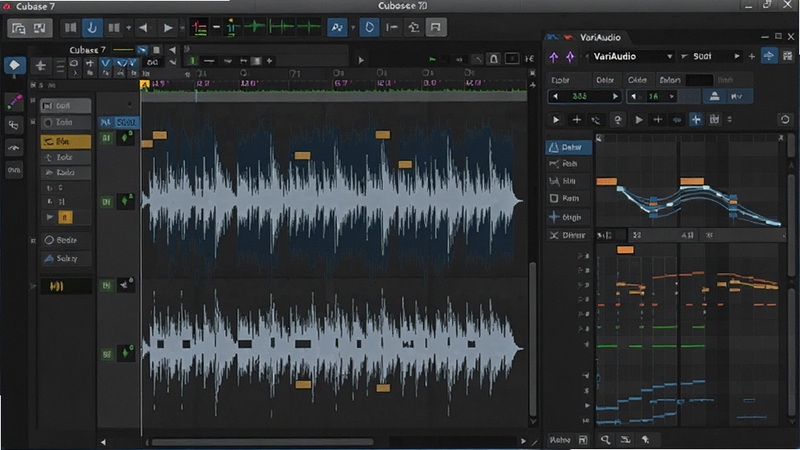
Task: Click the blue 'Ar' icon in top toolbar
Action: [x=337, y=28]
